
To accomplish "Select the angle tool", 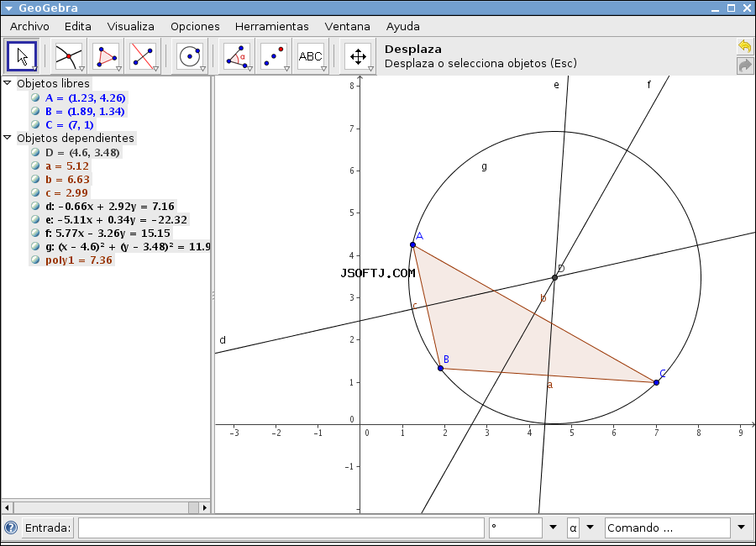I will point(237,56).
